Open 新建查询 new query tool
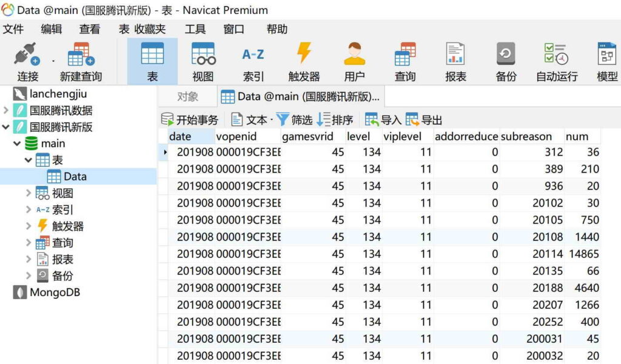The height and width of the screenshot is (364, 621). tap(81, 61)
